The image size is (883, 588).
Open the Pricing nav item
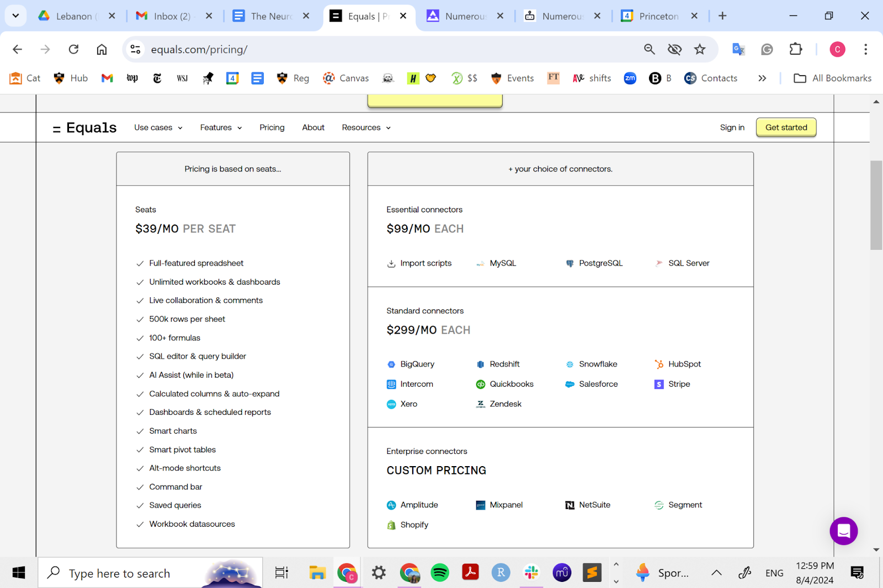pos(272,127)
